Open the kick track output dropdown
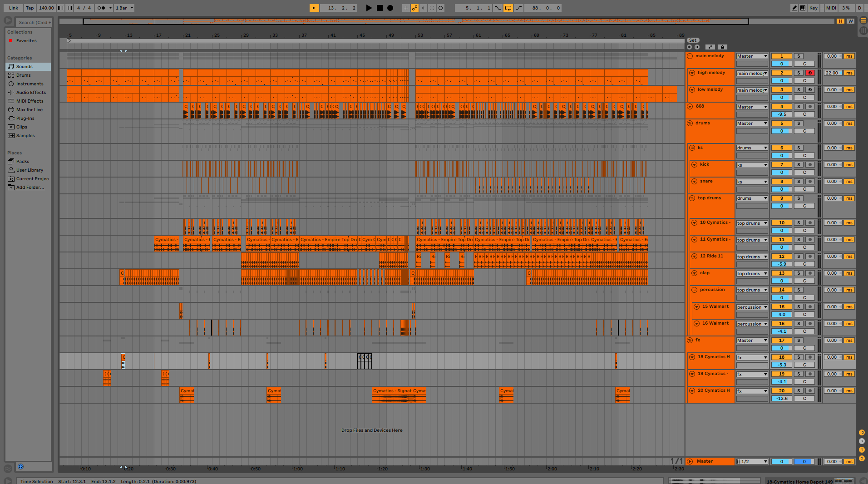This screenshot has width=868, height=484. 752,165
